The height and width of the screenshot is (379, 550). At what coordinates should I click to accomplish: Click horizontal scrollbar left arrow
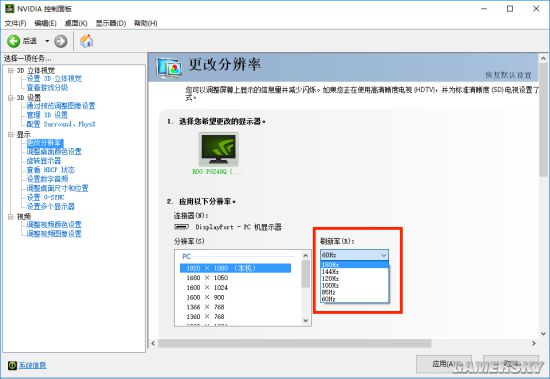pyautogui.click(x=153, y=343)
